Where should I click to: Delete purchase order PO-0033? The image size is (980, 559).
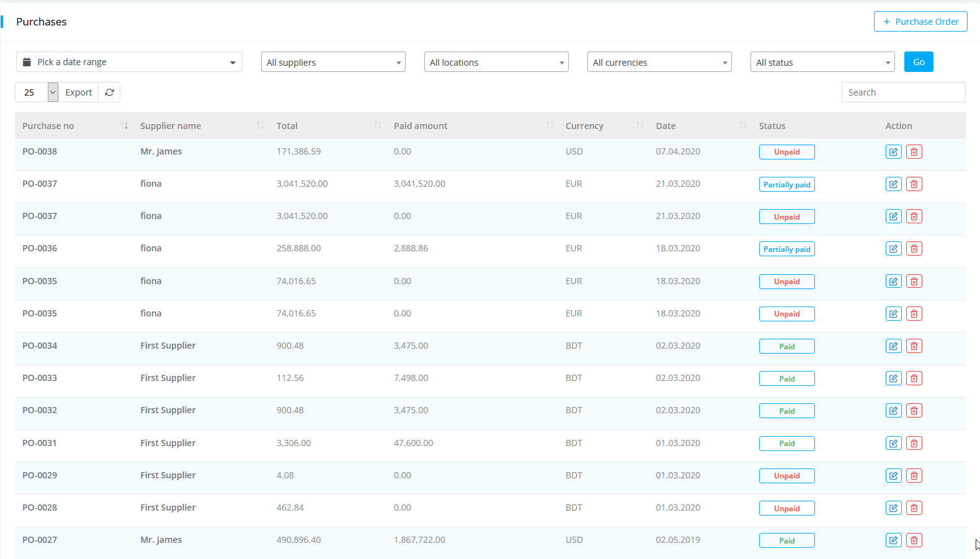click(914, 378)
